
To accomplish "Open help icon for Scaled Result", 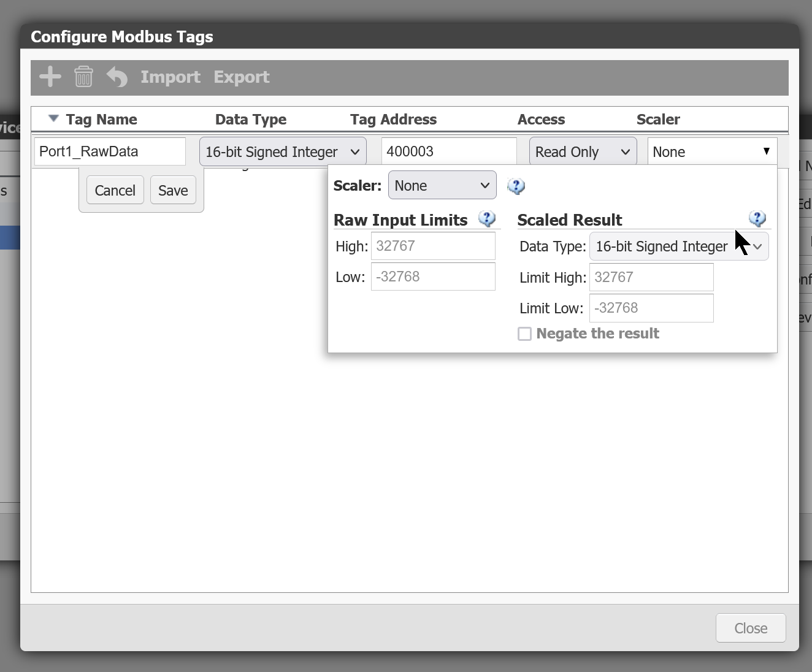I will pyautogui.click(x=757, y=218).
